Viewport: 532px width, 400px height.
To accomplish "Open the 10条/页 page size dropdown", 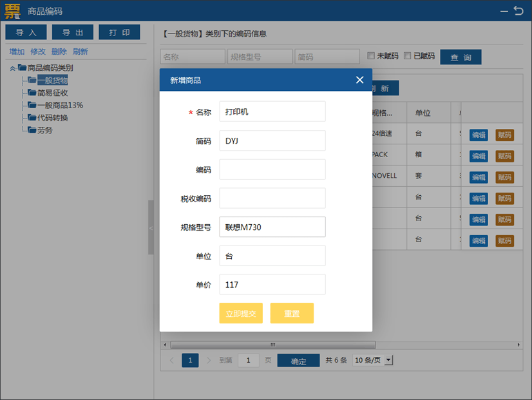I will click(x=372, y=360).
